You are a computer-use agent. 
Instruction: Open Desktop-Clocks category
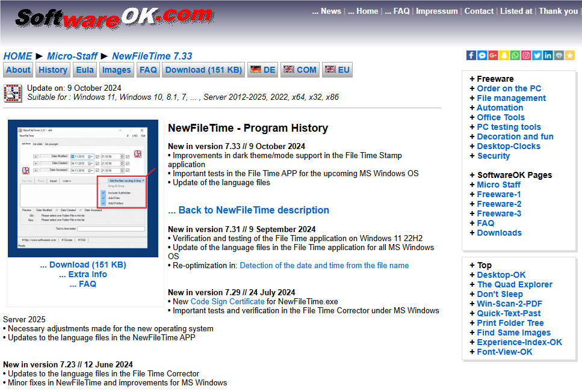509,147
